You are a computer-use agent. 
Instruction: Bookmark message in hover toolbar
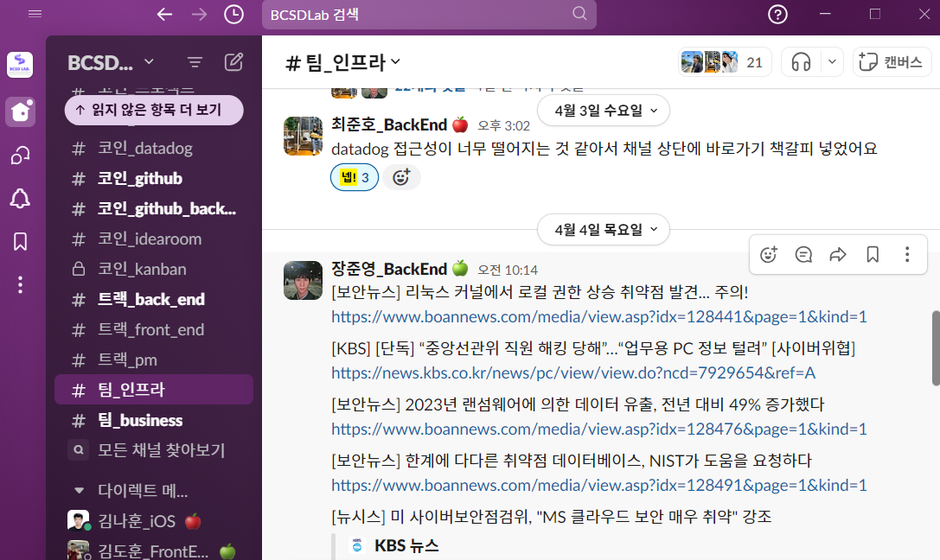[x=873, y=255]
